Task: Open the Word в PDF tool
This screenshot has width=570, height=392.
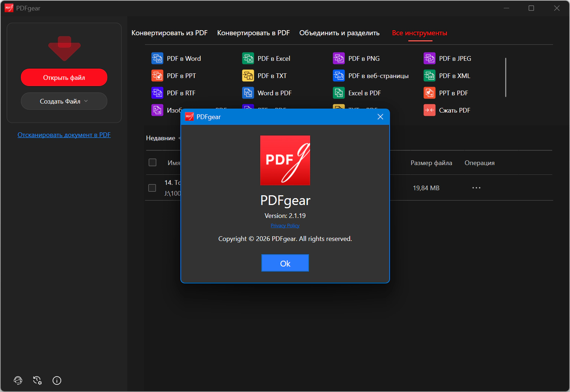Action: 267,93
